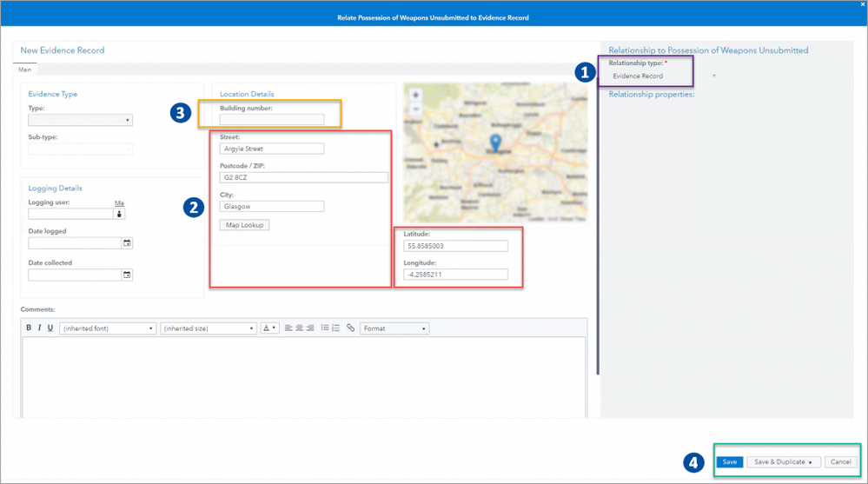Insert a numbered list in Comments
868x484 pixels.
(x=335, y=328)
